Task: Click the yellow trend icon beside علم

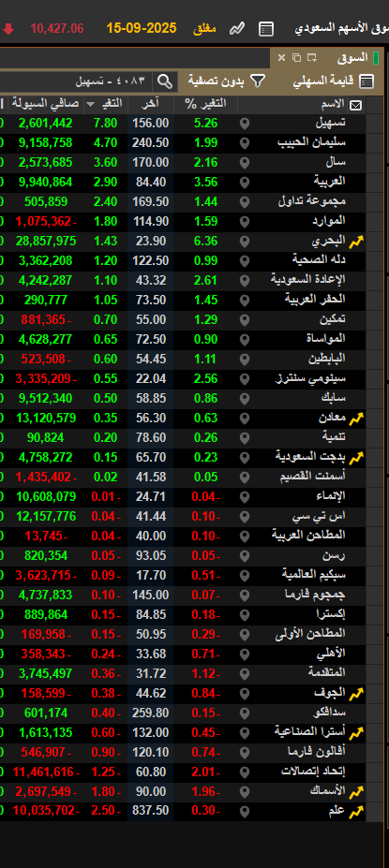Action: tap(356, 812)
